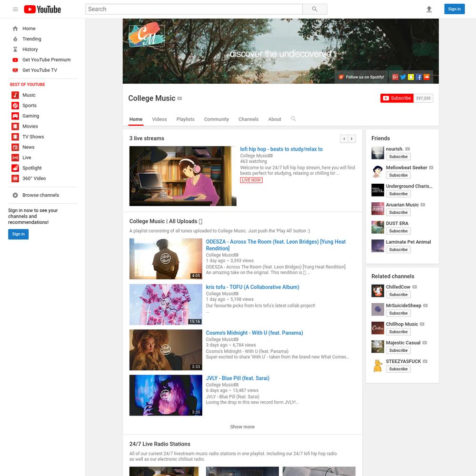Subscribe to Chillhop Music
This screenshot has width=476, height=476.
tap(398, 332)
